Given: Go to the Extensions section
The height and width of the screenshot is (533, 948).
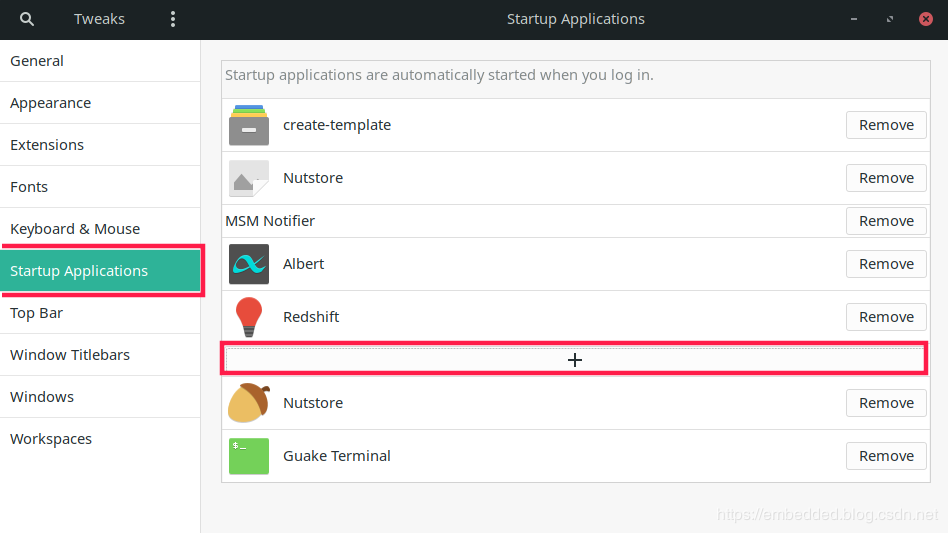Looking at the screenshot, I should click(47, 145).
